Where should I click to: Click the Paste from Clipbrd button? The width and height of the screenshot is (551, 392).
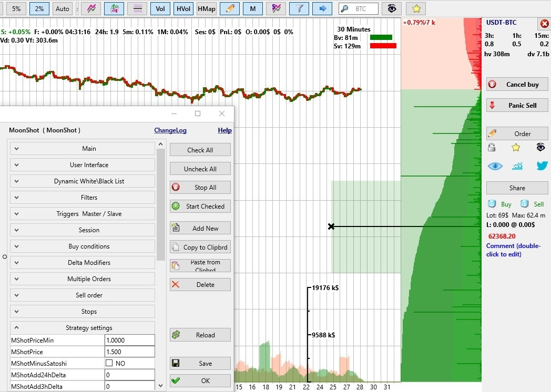(x=200, y=265)
